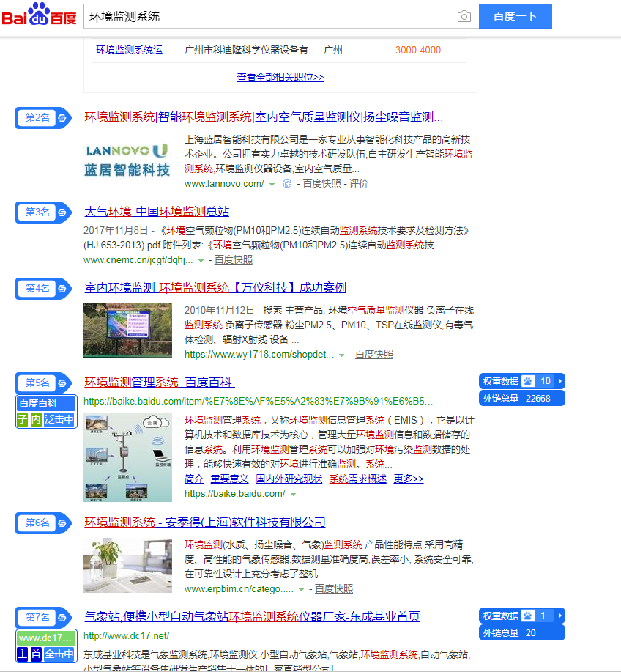Viewport: 621px width, 672px height.
Task: Click the outdoor display board thumbnail
Action: pyautogui.click(x=127, y=331)
